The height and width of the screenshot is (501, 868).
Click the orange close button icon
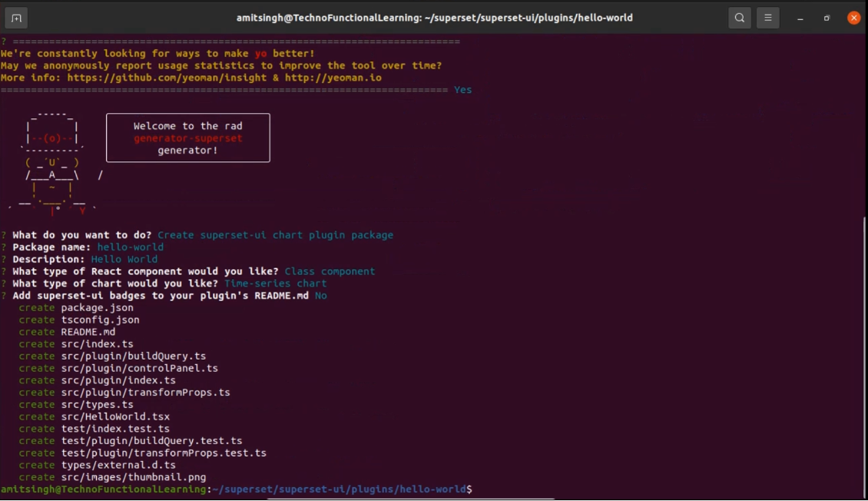853,17
